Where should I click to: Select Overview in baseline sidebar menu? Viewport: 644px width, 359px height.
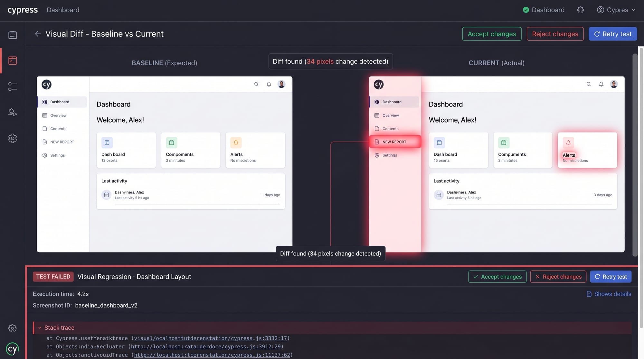point(58,115)
